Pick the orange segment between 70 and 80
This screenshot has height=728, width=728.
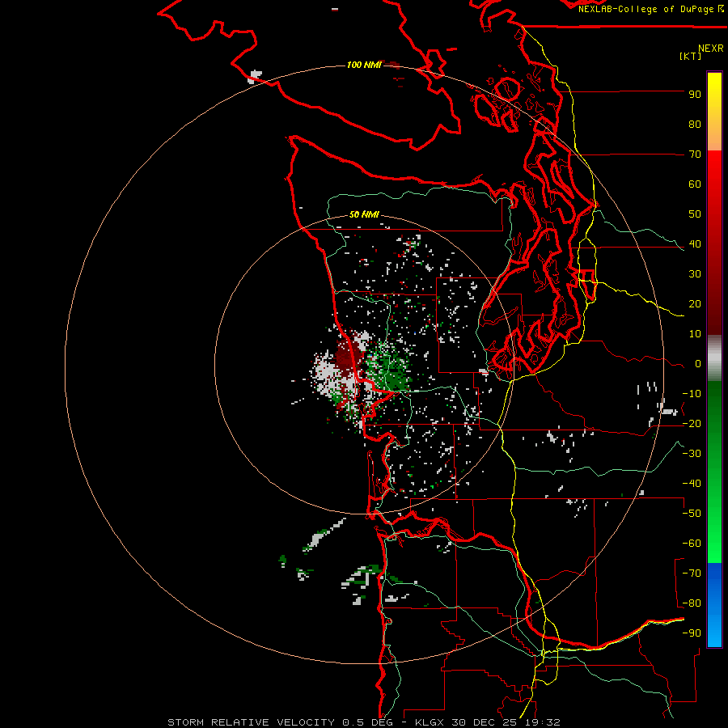(x=714, y=137)
